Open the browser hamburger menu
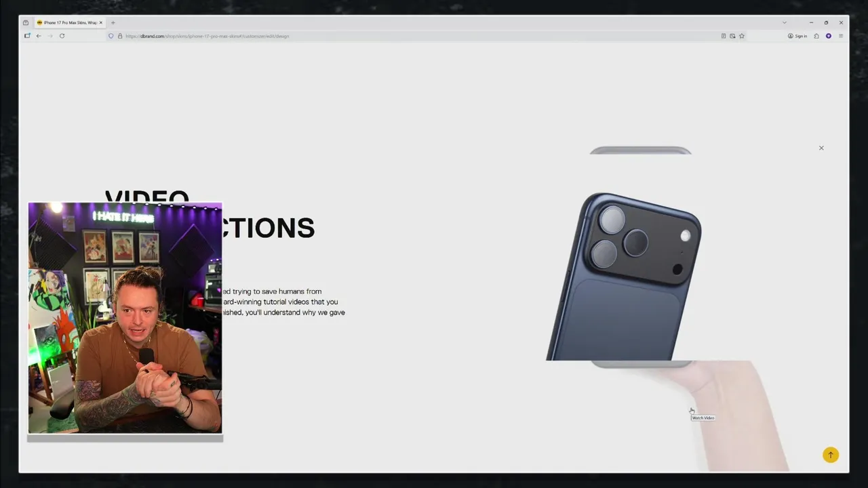 click(x=841, y=36)
